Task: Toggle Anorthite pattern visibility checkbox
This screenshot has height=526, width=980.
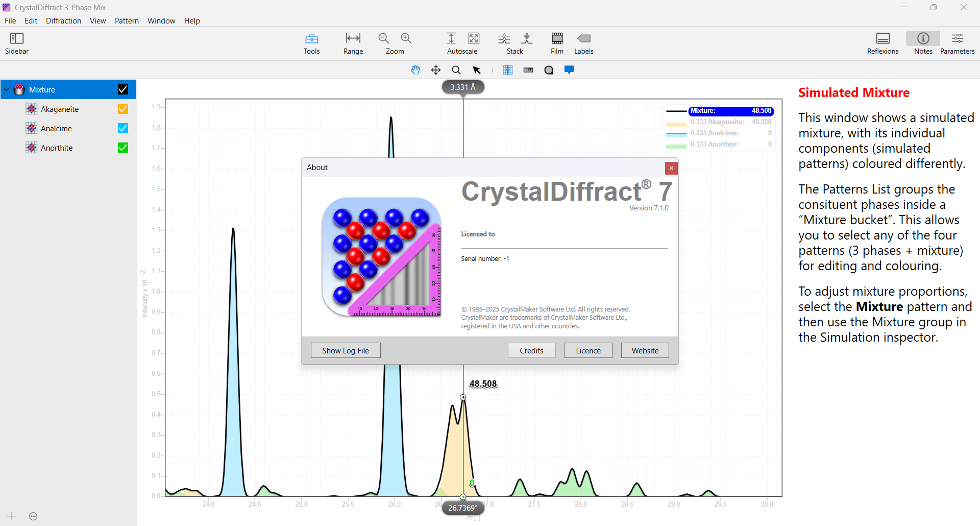Action: point(123,148)
